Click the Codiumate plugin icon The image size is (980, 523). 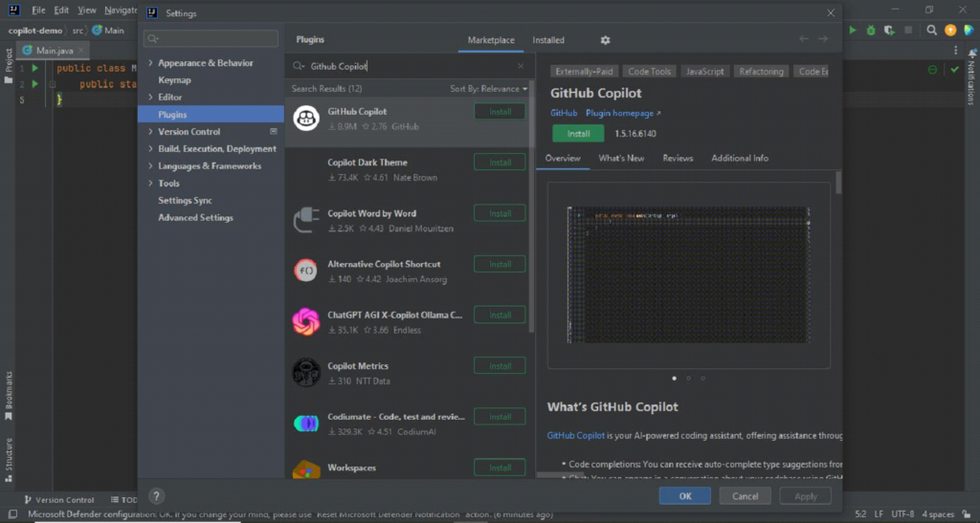point(306,424)
